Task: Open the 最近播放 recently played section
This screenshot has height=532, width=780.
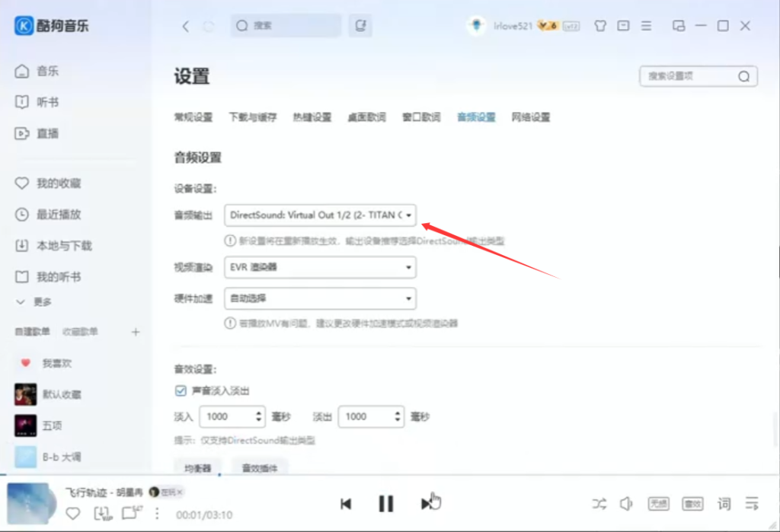Action: coord(50,214)
